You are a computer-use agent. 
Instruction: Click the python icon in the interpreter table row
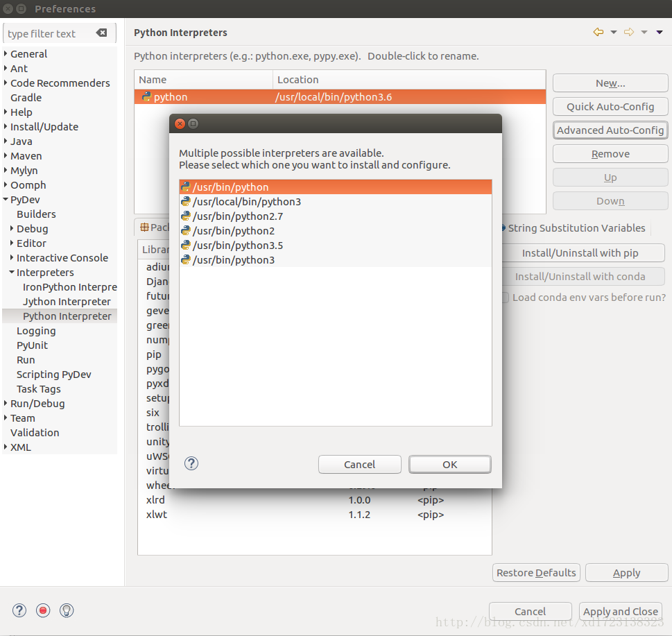146,96
